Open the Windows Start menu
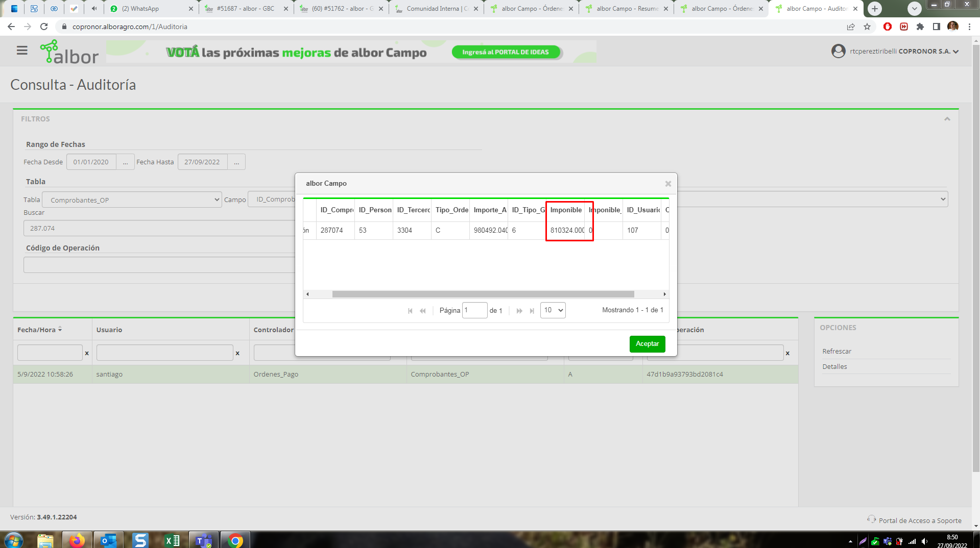This screenshot has width=980, height=548. point(13,540)
